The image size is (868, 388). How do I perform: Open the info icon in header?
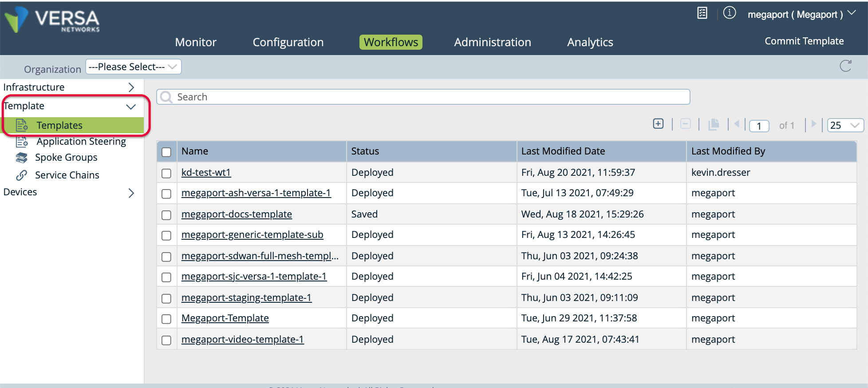pos(729,13)
